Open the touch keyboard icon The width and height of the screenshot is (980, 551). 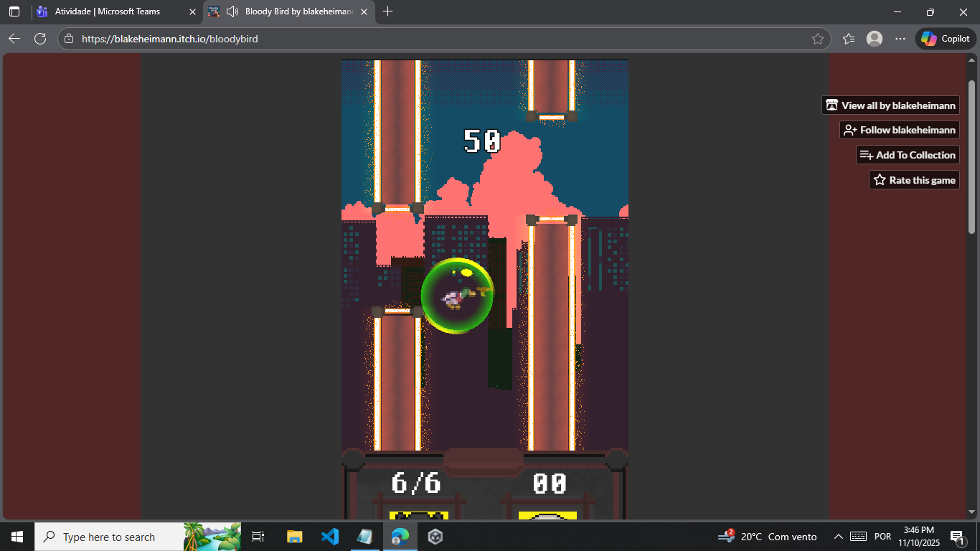858,537
